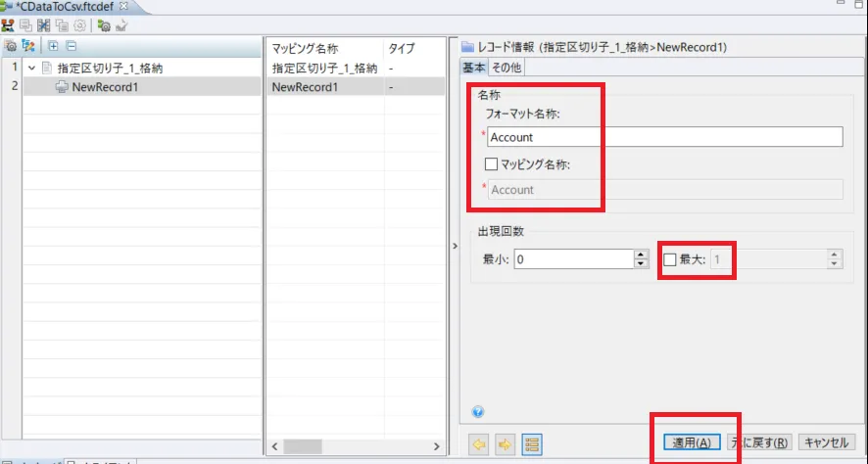The width and height of the screenshot is (868, 464).
Task: Click the list view icon beside arrows
Action: [532, 443]
